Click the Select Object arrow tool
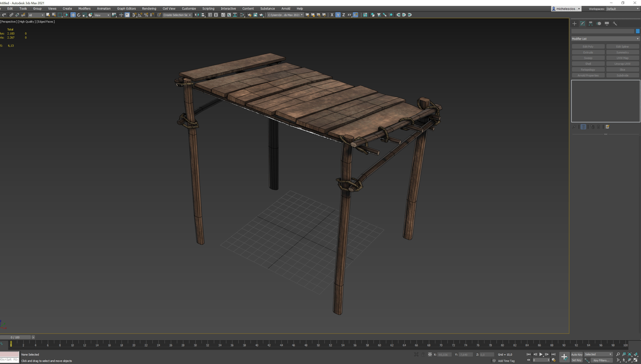The image size is (641, 364). (x=48, y=15)
